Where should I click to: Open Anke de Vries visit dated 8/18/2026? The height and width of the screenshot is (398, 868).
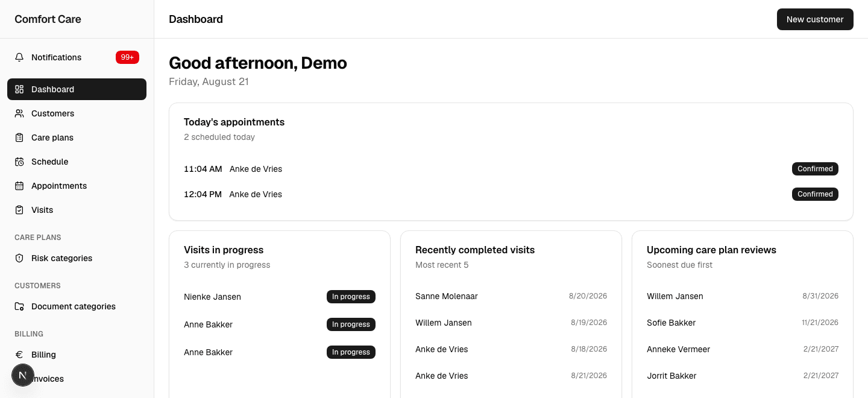511,349
